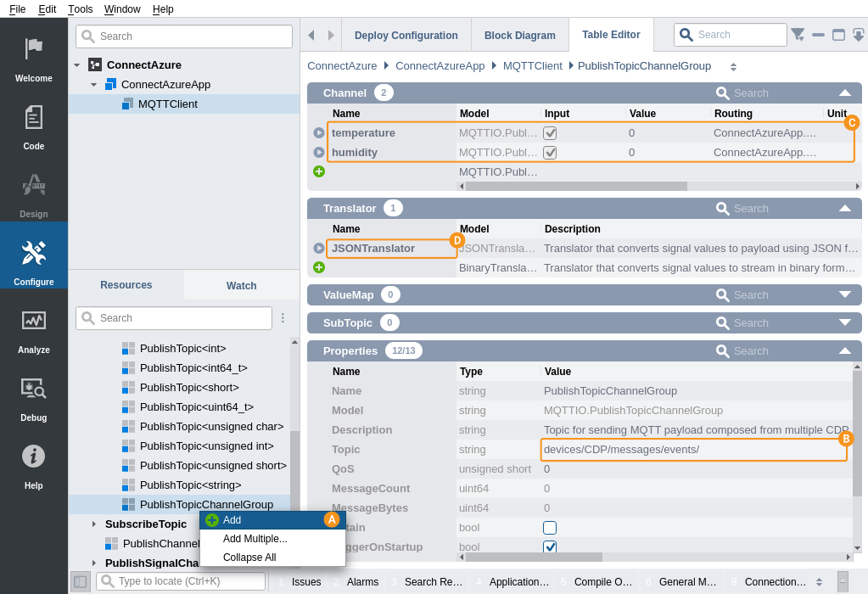Switch to the Block Diagram tab
Viewport: 868px width, 594px height.
click(519, 36)
